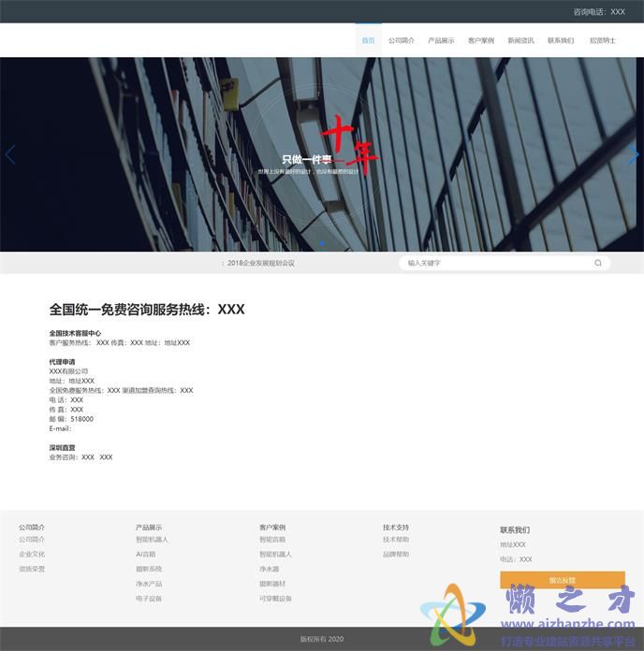Screen dimensions: 644x651
Task: Click the search magnifier icon
Action: tap(598, 263)
